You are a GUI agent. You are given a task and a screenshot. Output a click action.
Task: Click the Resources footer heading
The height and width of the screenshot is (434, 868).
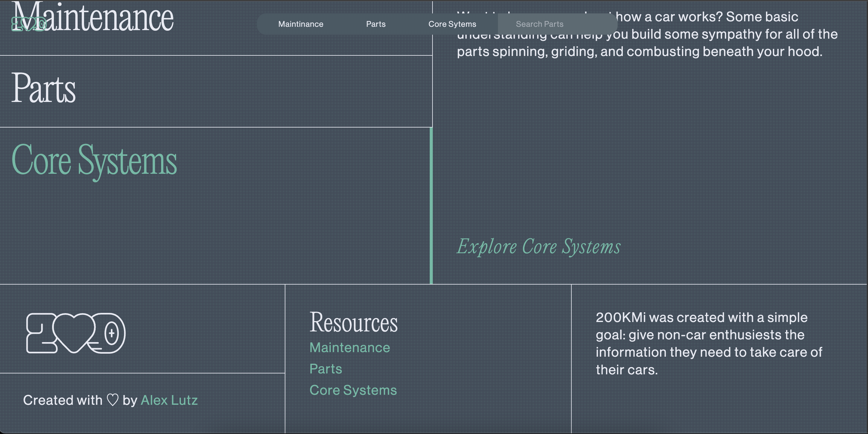(x=354, y=322)
